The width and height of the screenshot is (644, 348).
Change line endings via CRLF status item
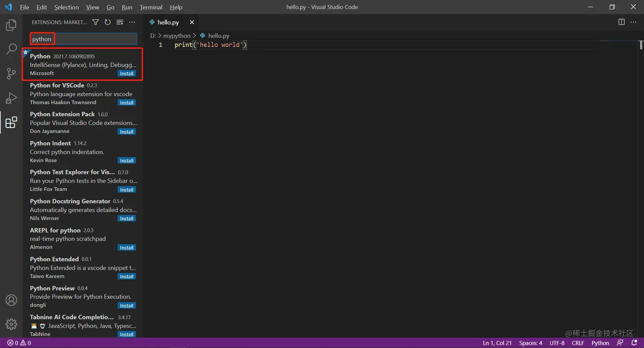578,342
